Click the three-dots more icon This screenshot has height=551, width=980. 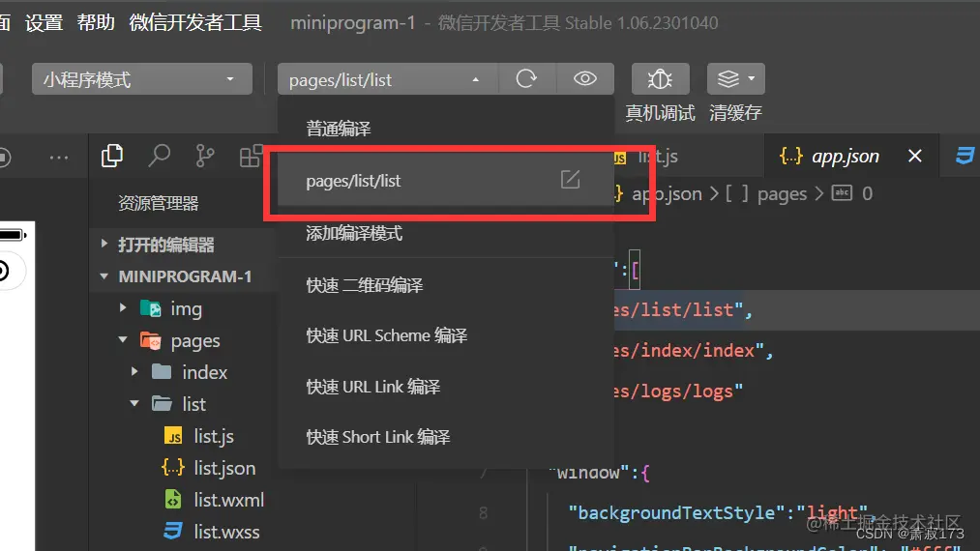click(x=59, y=158)
